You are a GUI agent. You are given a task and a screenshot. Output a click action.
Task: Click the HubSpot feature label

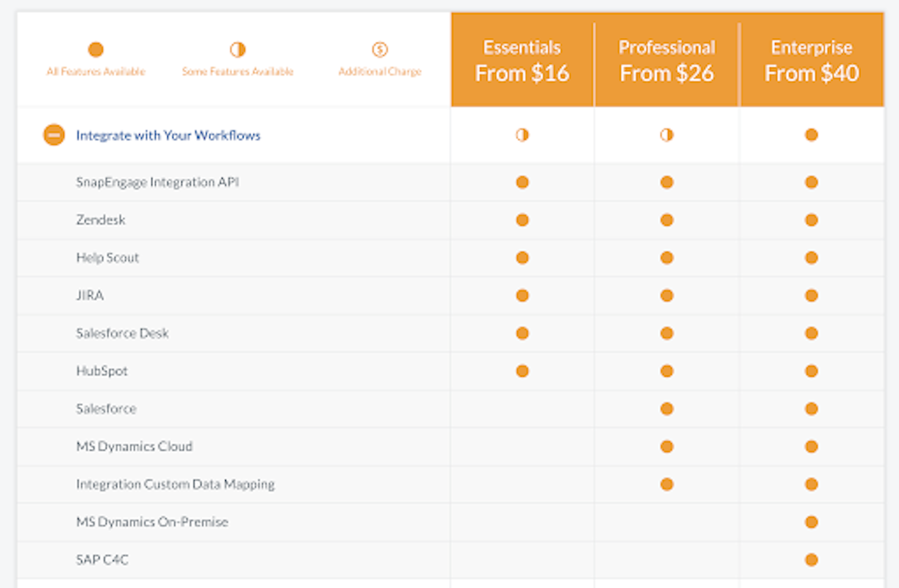pyautogui.click(x=102, y=371)
